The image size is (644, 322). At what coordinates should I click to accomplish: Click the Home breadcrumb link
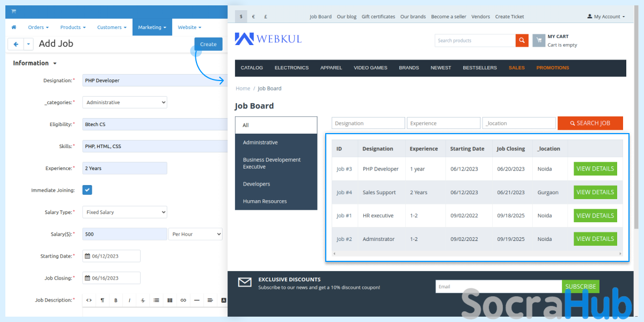pos(243,89)
